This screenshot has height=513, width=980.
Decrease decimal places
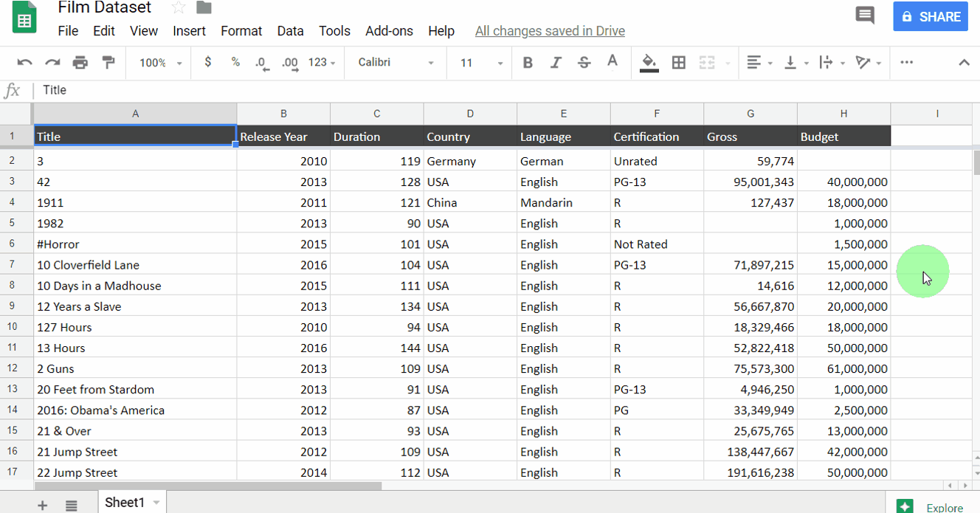click(x=262, y=63)
